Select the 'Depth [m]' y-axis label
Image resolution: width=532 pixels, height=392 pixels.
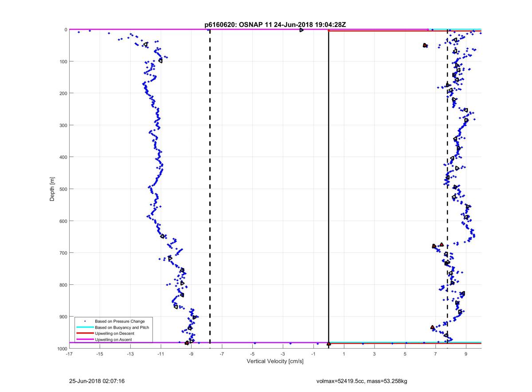click(x=52, y=189)
